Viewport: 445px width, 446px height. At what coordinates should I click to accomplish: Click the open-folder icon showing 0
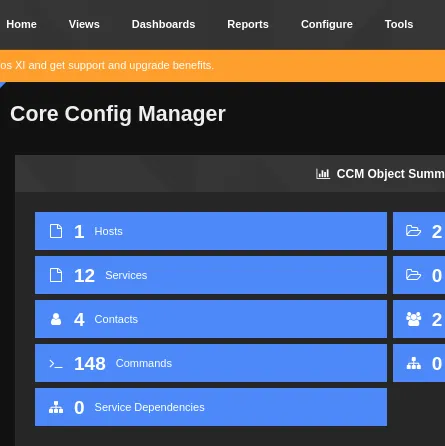pyautogui.click(x=413, y=275)
